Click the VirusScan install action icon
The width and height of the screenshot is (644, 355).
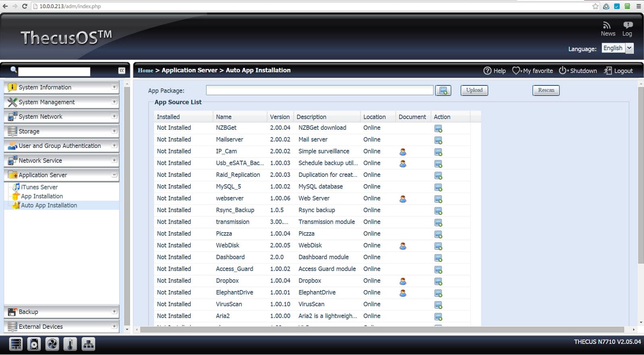[438, 305]
